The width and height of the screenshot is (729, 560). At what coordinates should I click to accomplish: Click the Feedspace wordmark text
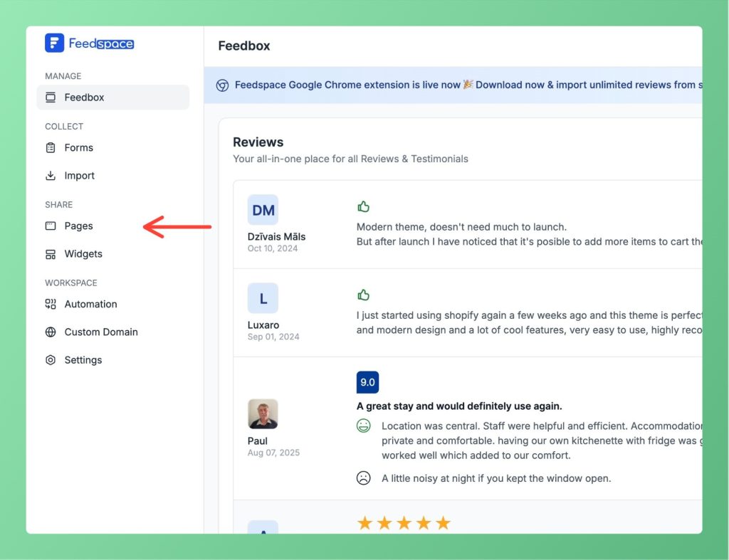[x=101, y=43]
